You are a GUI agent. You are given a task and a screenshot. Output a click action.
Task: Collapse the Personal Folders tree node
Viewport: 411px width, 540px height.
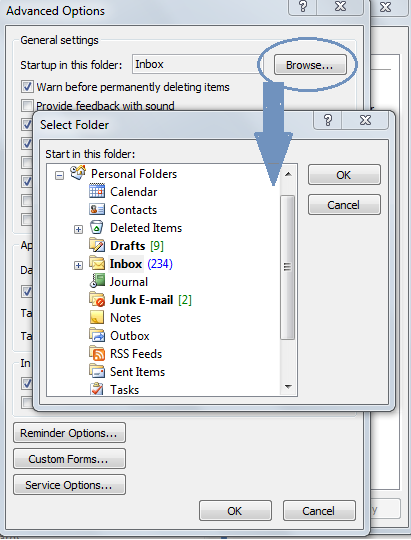pyautogui.click(x=59, y=175)
